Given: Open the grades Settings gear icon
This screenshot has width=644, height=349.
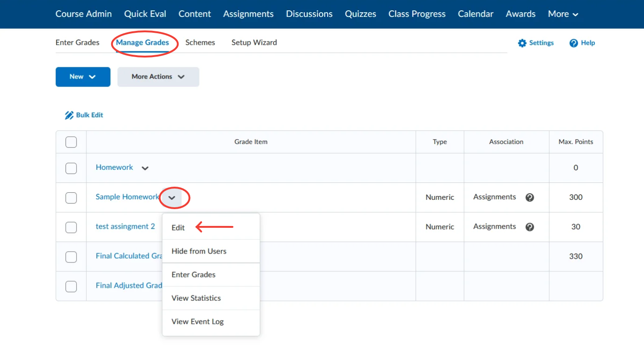Looking at the screenshot, I should point(522,43).
